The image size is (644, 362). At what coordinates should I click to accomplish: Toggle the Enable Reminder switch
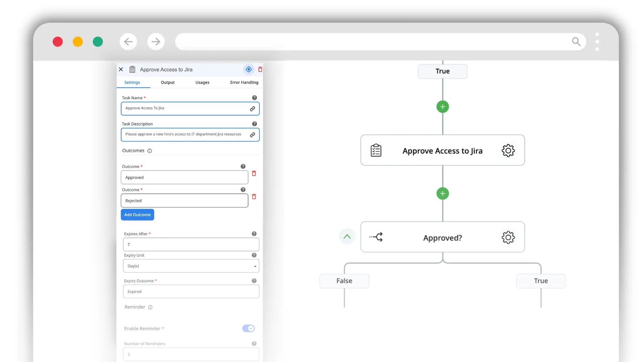coord(249,328)
